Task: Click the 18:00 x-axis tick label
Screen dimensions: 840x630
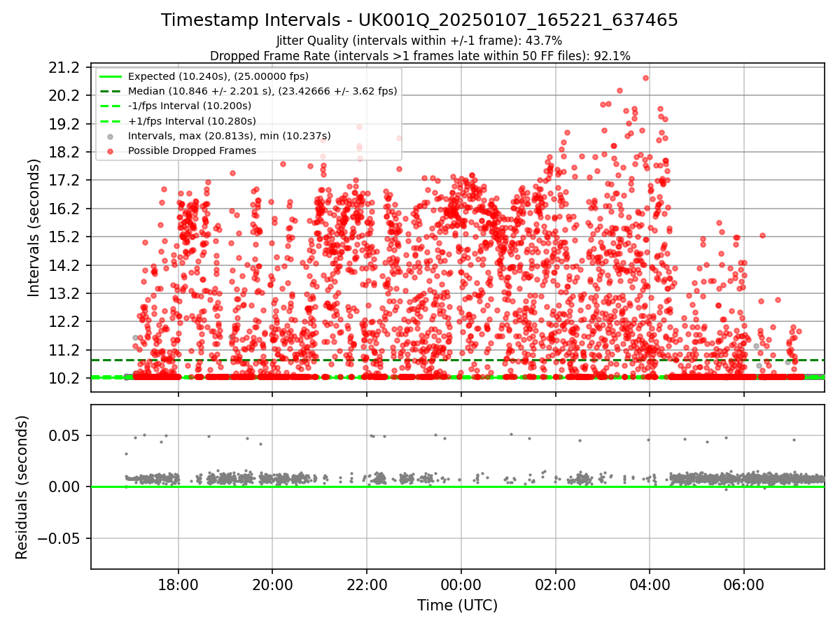Action: click(x=178, y=584)
